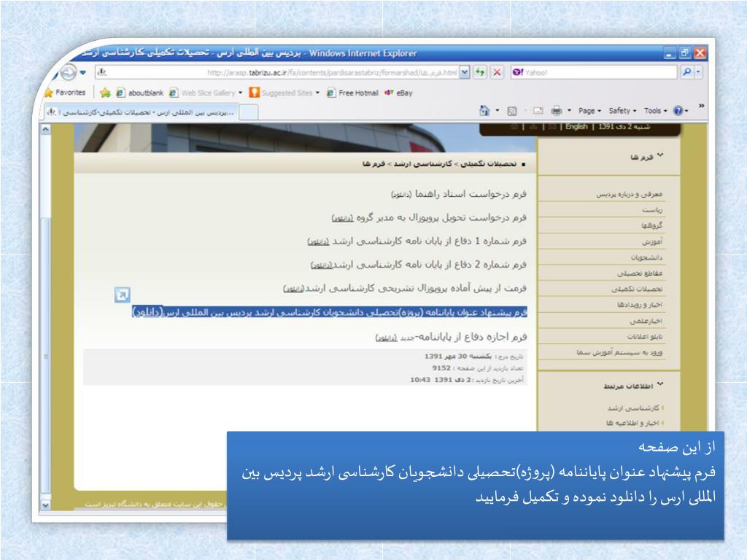Open the تابلو اعلانات sidebar item
This screenshot has height=560, width=747.
click(645, 336)
